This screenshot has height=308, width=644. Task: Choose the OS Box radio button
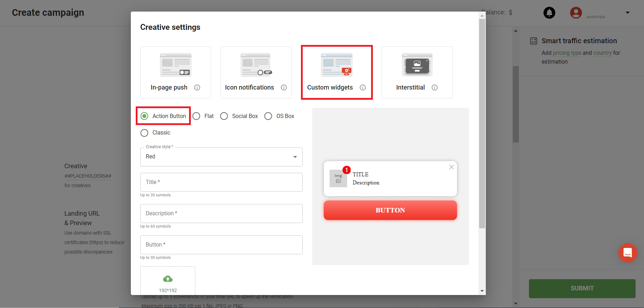tap(268, 116)
